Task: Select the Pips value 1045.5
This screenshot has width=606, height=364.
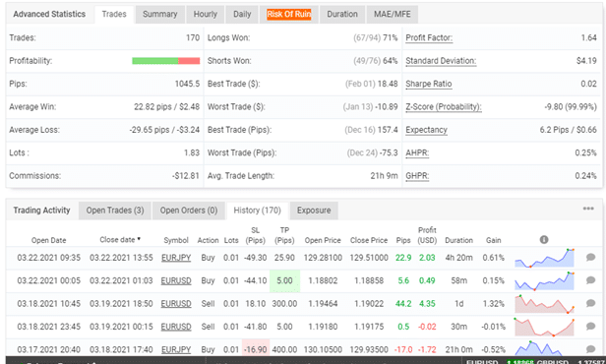Action: tap(187, 84)
